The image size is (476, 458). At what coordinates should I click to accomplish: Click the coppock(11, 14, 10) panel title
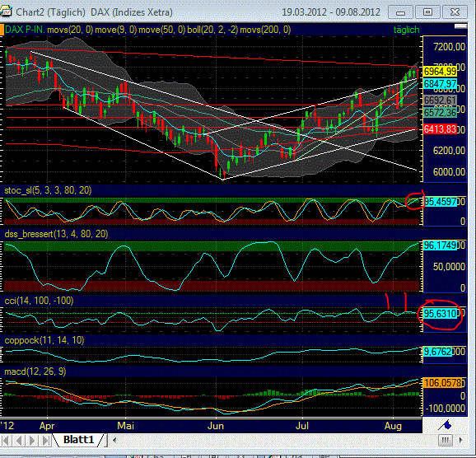[x=44, y=340]
